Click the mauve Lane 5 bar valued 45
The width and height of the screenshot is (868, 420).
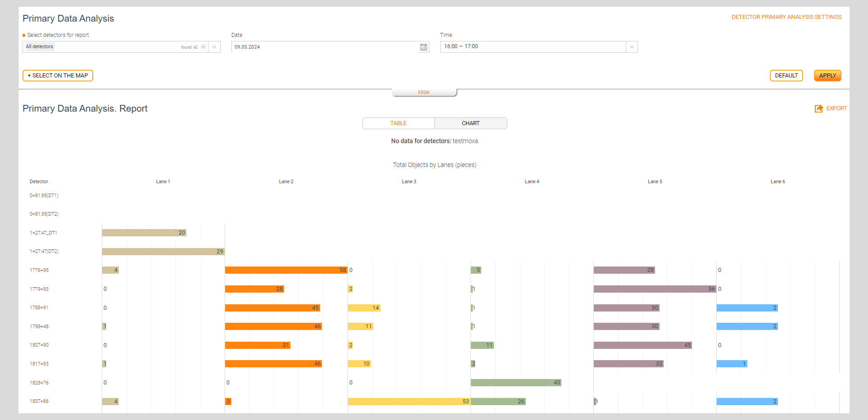[x=643, y=345]
